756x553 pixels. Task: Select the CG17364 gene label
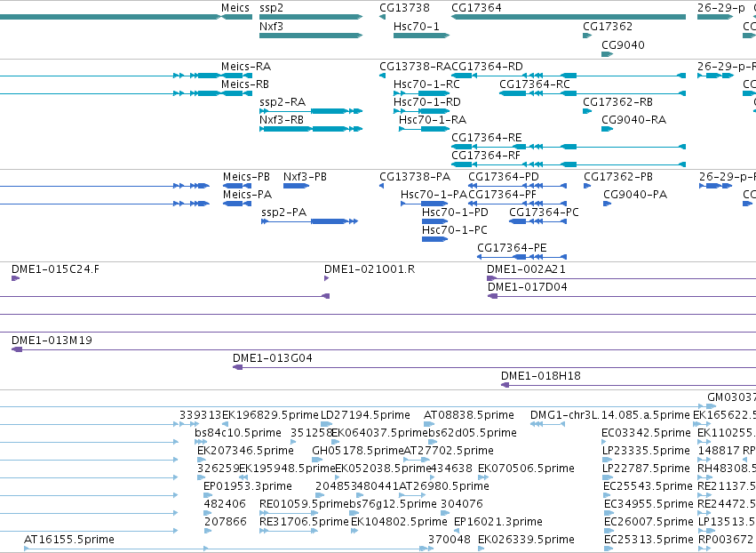click(x=476, y=8)
